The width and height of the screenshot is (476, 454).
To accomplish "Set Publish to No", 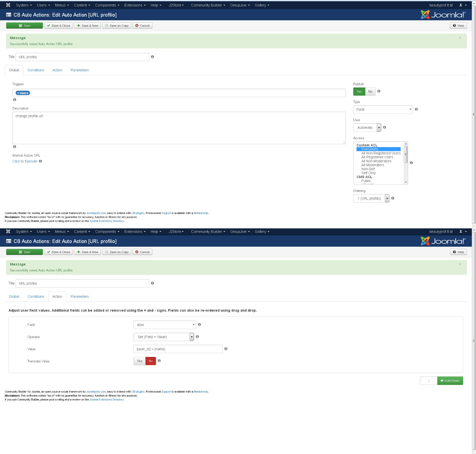I will [370, 92].
